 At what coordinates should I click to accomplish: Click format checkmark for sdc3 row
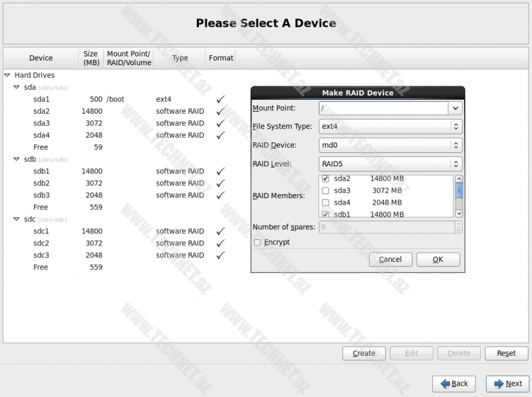point(221,255)
